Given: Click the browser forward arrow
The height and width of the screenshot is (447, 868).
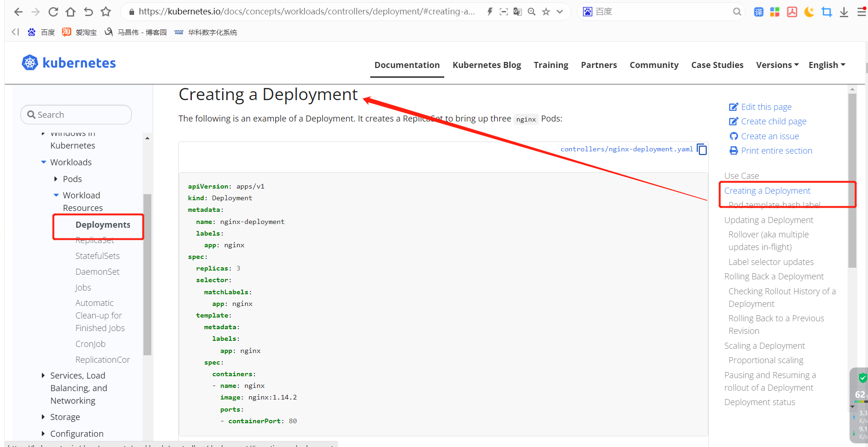Looking at the screenshot, I should (x=35, y=12).
